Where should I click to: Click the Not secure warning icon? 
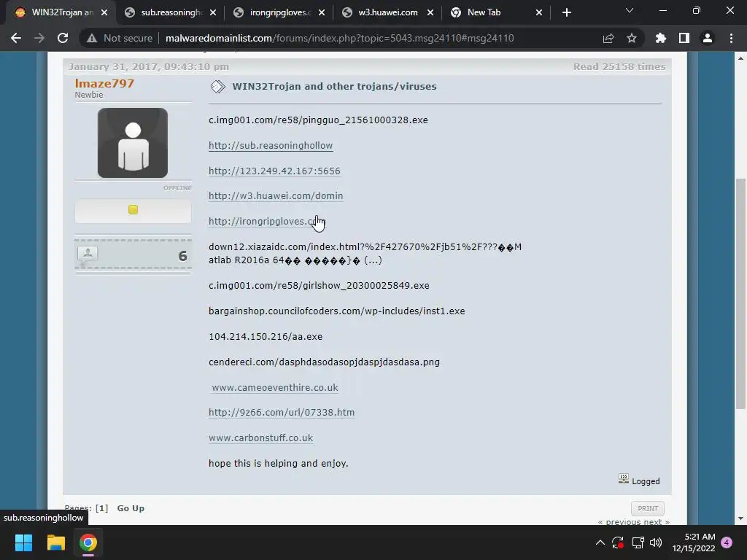[92, 38]
